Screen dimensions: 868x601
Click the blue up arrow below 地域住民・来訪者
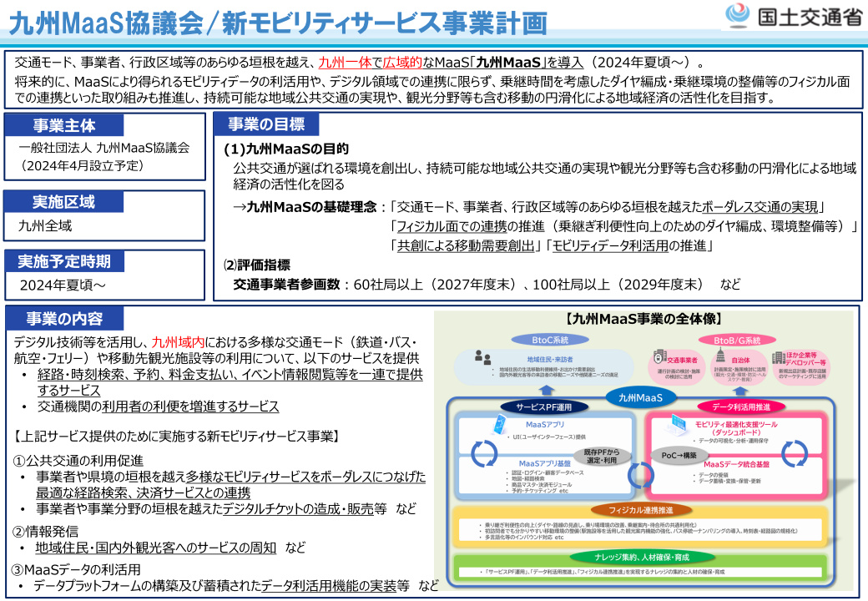pos(547,390)
